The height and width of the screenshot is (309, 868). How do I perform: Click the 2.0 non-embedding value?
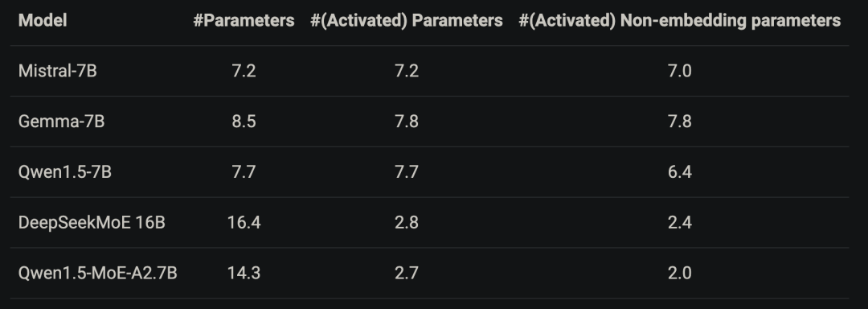(679, 273)
